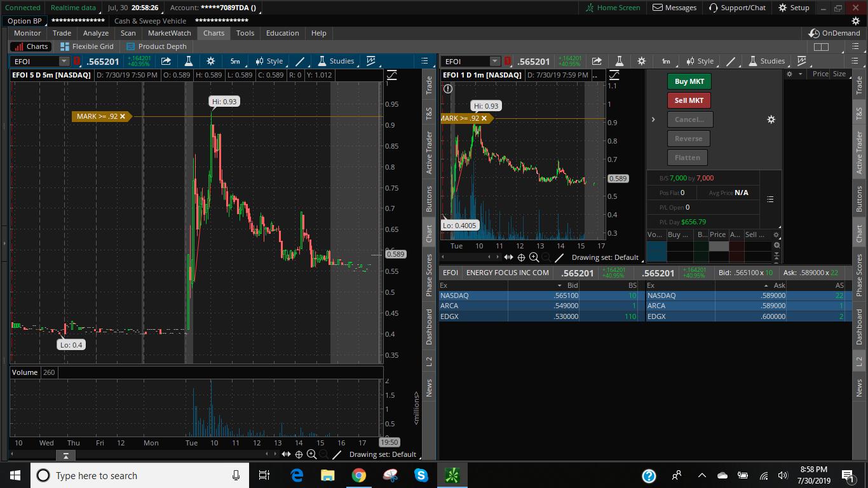Click the price-axis scale icon above the left chart
Viewport: 868px width, 488px height.
click(391, 75)
